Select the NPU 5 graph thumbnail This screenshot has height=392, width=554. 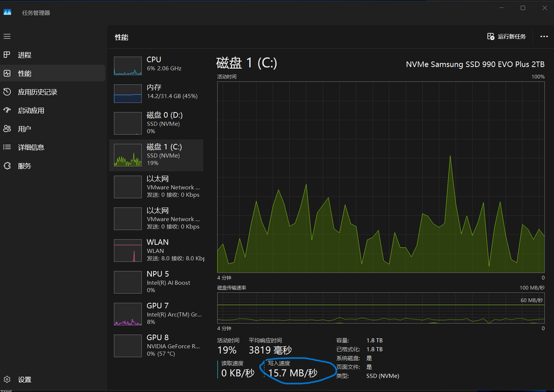pos(128,282)
